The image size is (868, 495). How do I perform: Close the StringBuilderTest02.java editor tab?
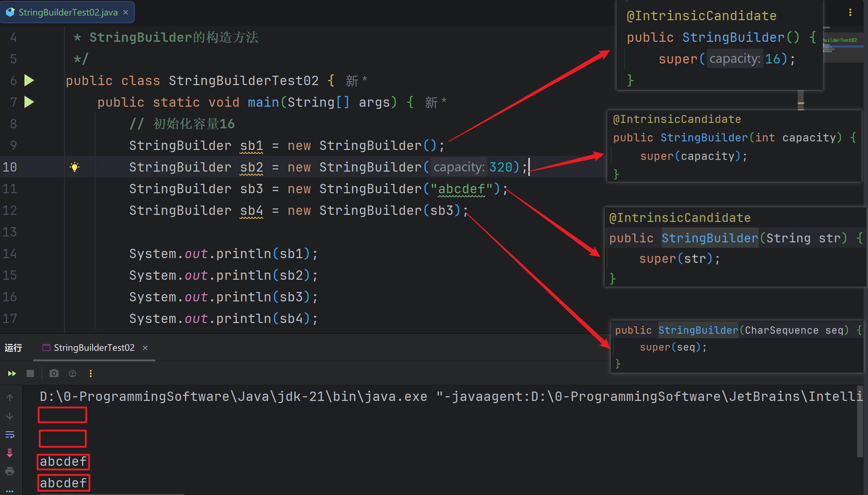[126, 12]
